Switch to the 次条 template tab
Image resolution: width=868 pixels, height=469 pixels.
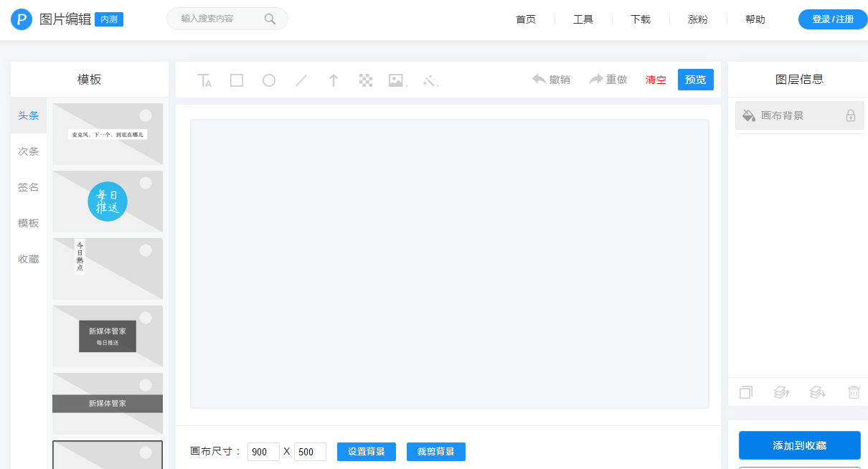pos(29,151)
